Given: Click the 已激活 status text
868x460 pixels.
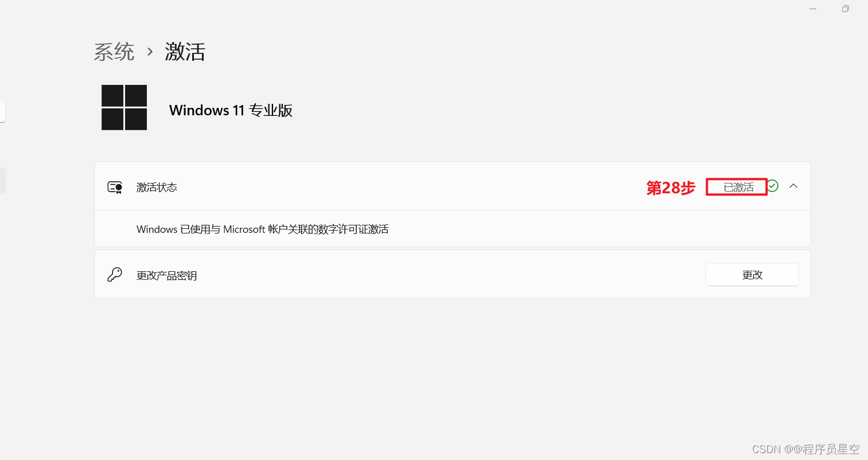Looking at the screenshot, I should coord(738,187).
